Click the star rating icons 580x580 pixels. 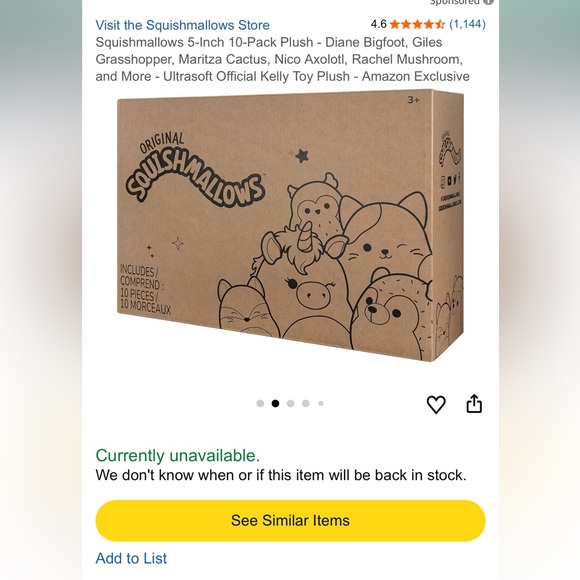(417, 24)
